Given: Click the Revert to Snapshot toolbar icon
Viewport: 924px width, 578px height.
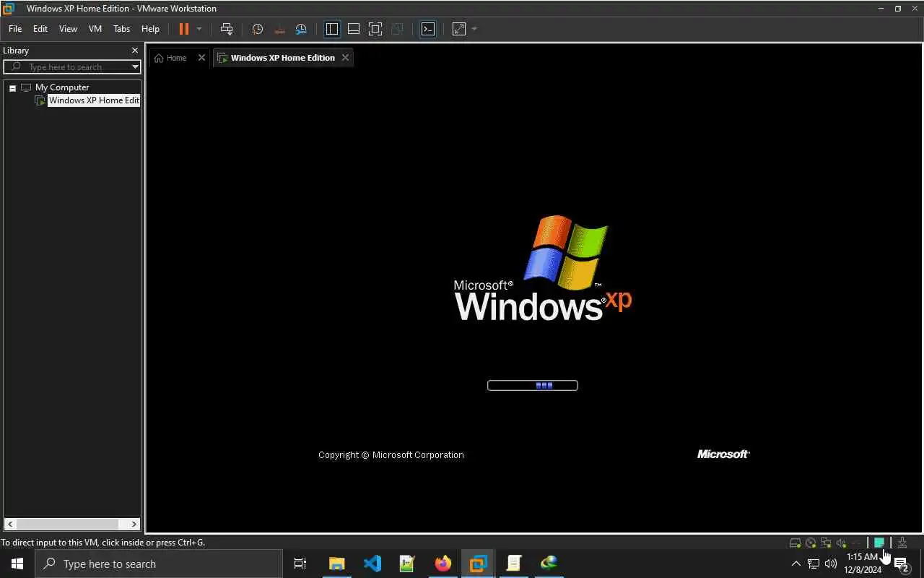Looking at the screenshot, I should click(279, 29).
